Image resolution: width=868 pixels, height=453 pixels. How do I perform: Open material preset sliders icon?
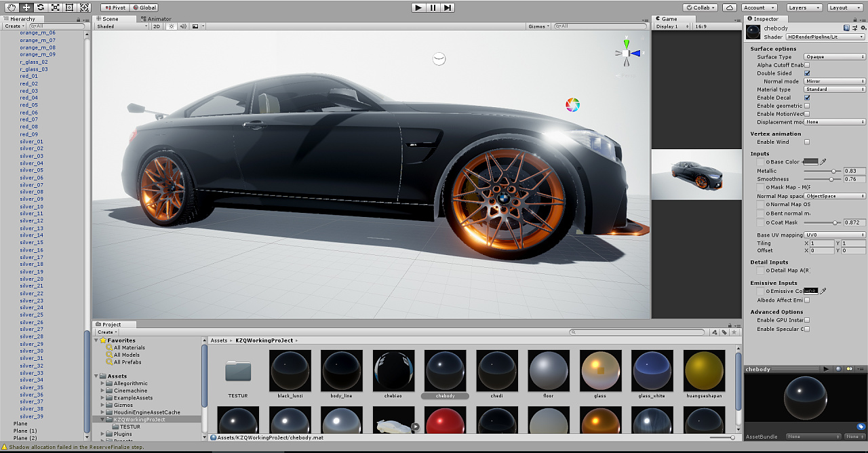[x=854, y=28]
